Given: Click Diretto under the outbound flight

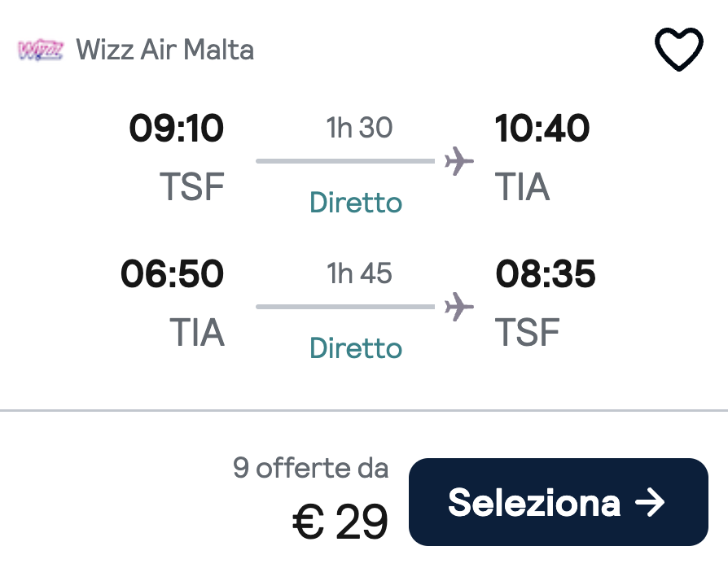Looking at the screenshot, I should click(356, 203).
